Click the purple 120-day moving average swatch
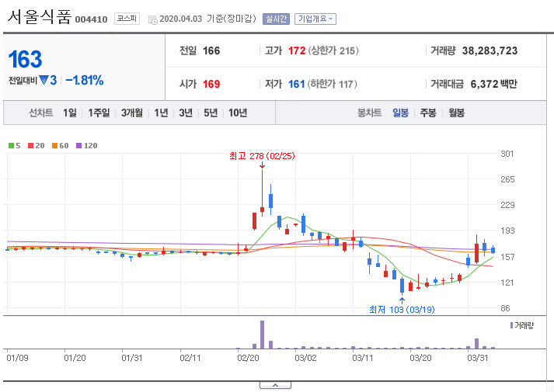This screenshot has width=554, height=392. tap(78, 145)
